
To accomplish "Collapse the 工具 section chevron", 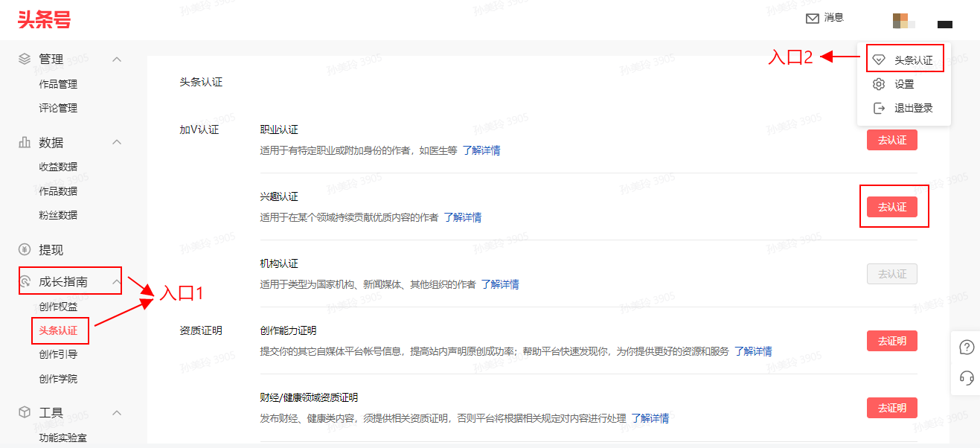I will [117, 412].
